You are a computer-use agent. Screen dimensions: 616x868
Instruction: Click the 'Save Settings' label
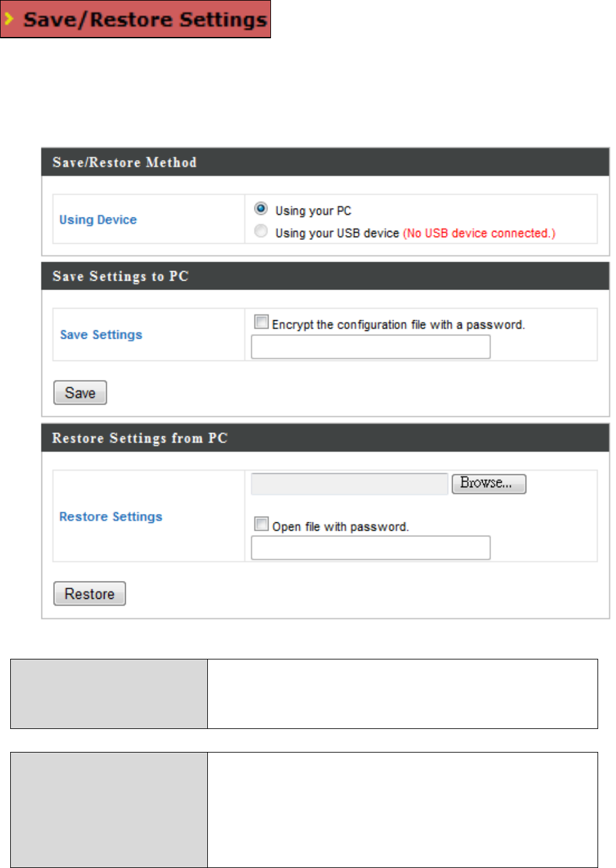[x=101, y=335]
